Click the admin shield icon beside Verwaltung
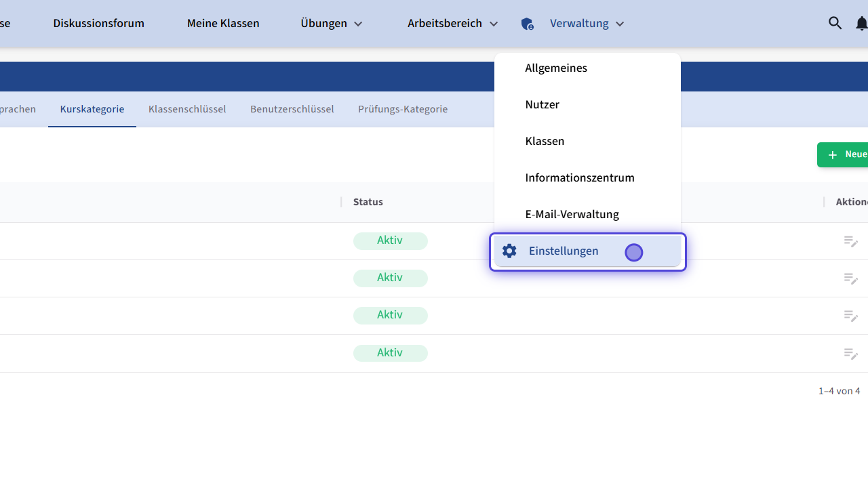868x481 pixels. pyautogui.click(x=527, y=24)
